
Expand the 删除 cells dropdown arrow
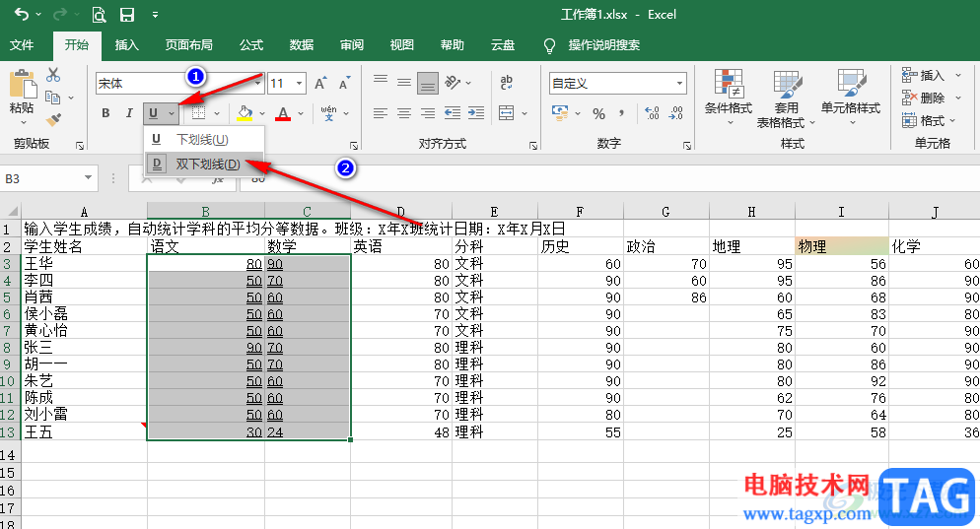tap(958, 99)
